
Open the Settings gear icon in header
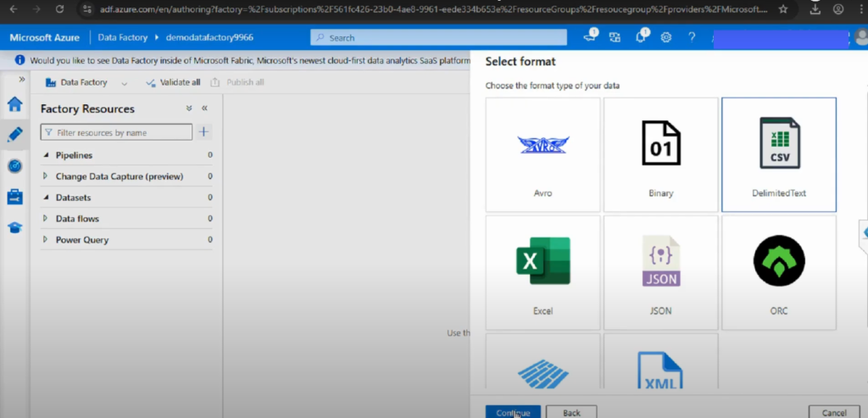pos(666,37)
